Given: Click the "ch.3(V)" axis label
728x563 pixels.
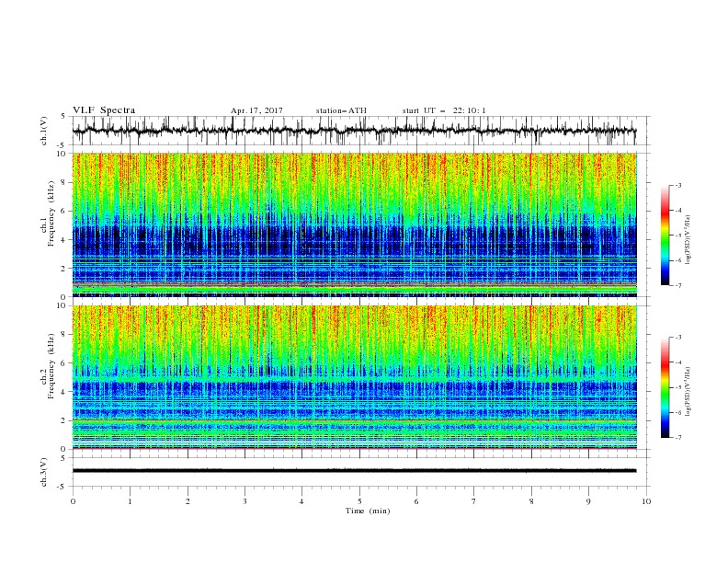Looking at the screenshot, I should click(x=44, y=472).
